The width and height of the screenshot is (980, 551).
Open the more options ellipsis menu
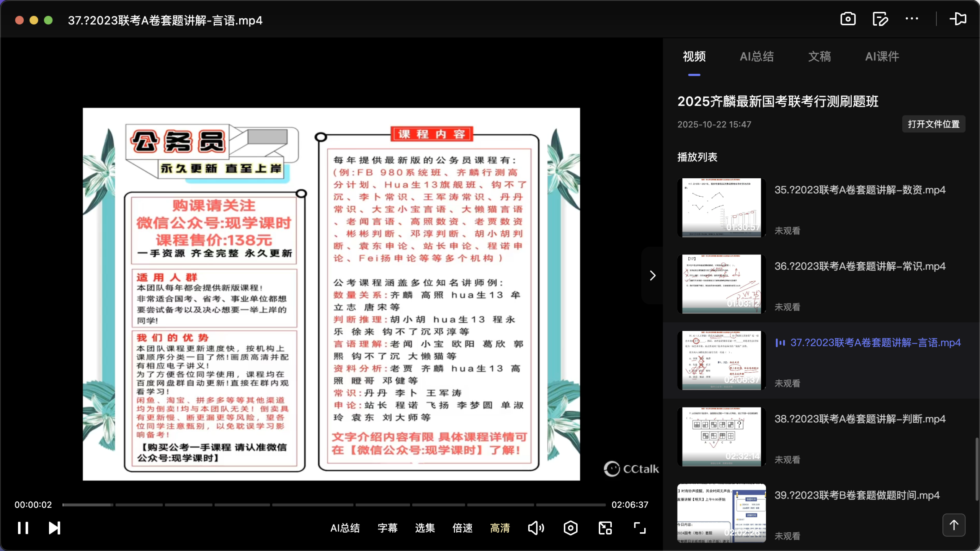point(913,19)
